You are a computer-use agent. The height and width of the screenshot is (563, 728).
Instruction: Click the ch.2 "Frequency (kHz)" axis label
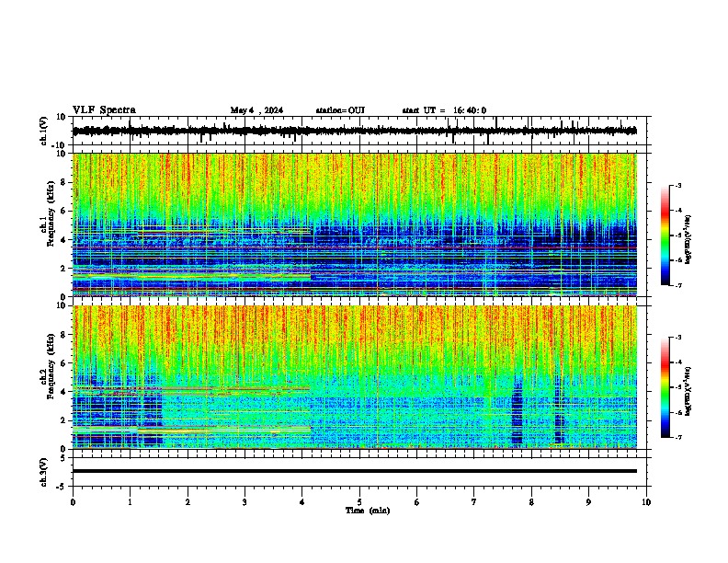tap(51, 366)
